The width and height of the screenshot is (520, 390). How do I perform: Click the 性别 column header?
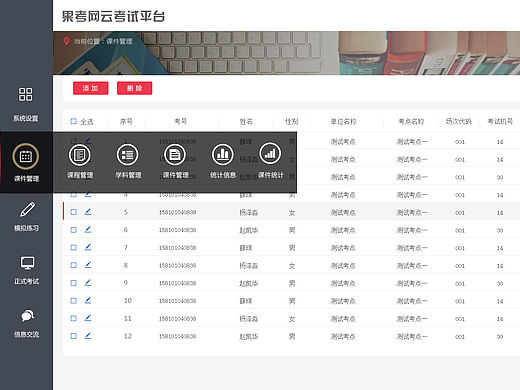click(291, 122)
